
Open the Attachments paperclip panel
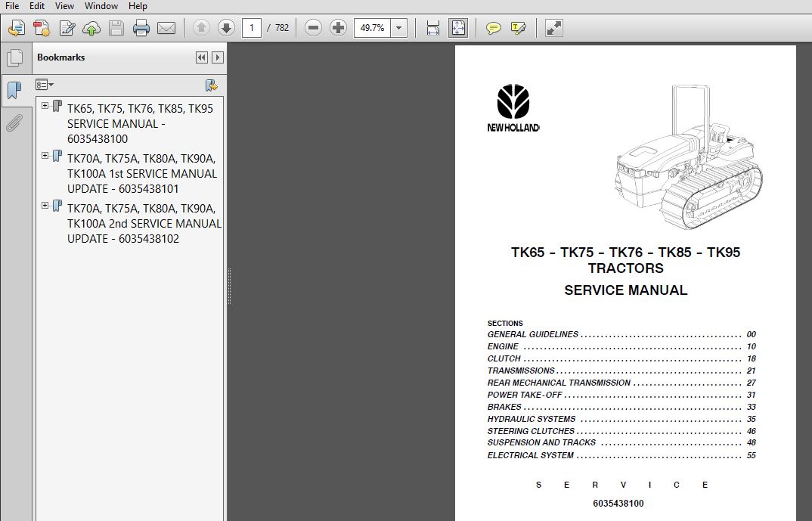[14, 123]
